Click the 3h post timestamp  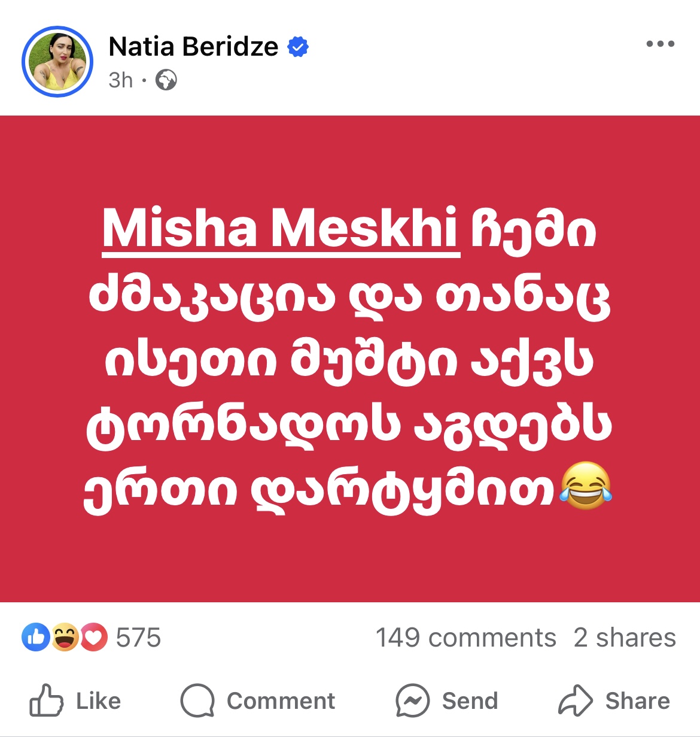120,80
